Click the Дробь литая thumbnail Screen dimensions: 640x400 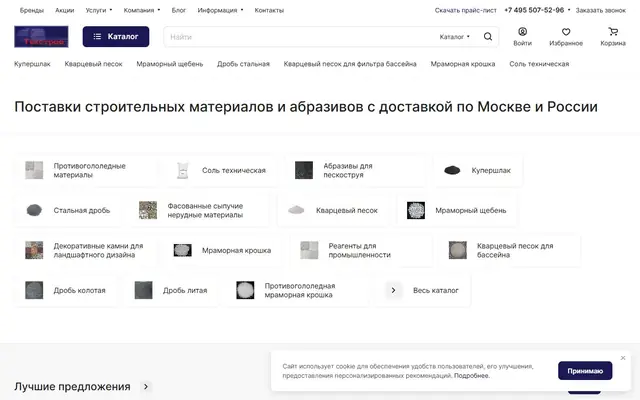pyautogui.click(x=144, y=290)
